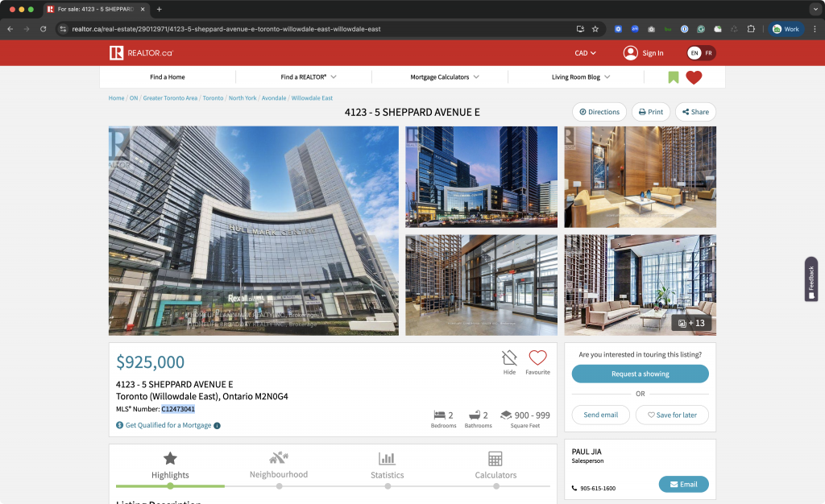The height and width of the screenshot is (504, 825).
Task: Open the Willowdale East breadcrumb link
Action: (312, 98)
